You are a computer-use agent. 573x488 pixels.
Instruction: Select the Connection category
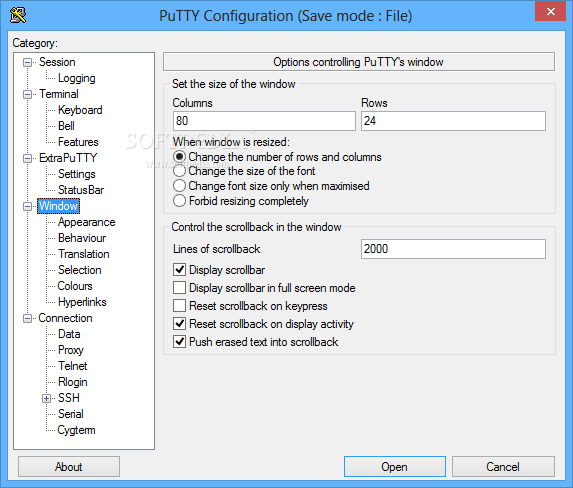(x=65, y=318)
